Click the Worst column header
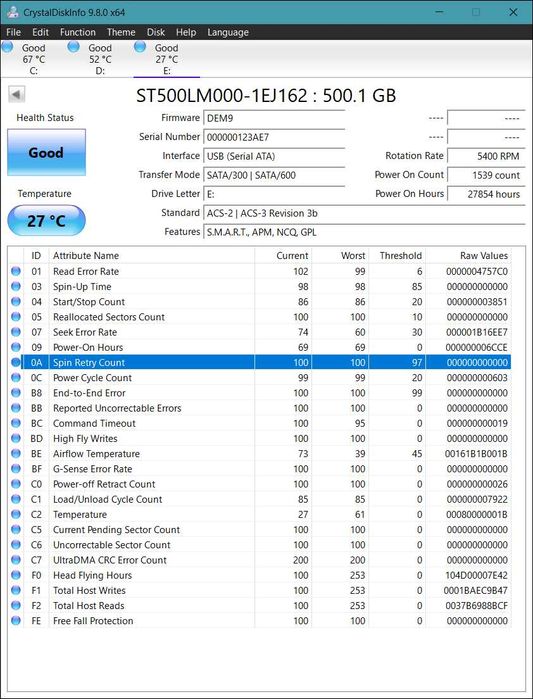533x699 pixels. [x=340, y=255]
